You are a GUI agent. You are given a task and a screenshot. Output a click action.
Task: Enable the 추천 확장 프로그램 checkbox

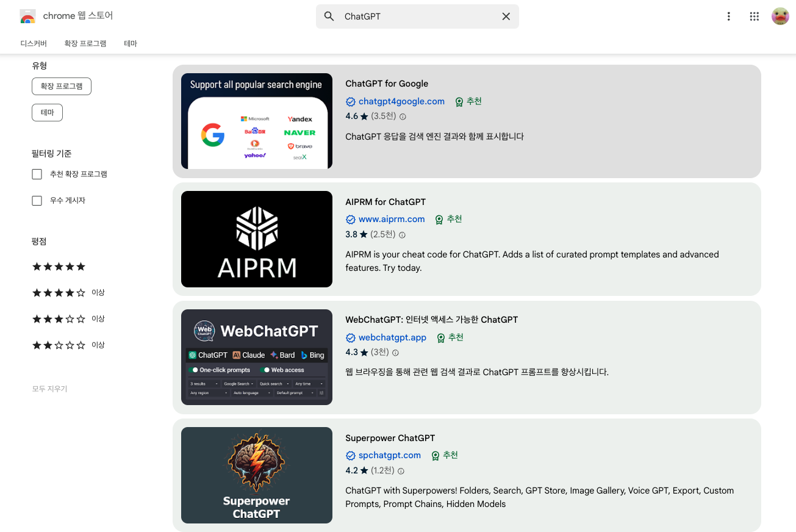pyautogui.click(x=37, y=174)
